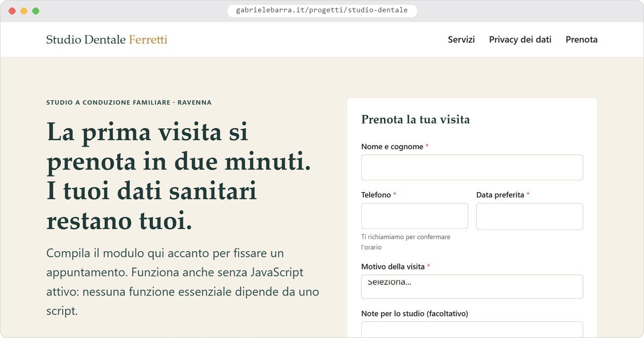Go to the Prenota section
Screen dimensions: 644x338
(581, 40)
